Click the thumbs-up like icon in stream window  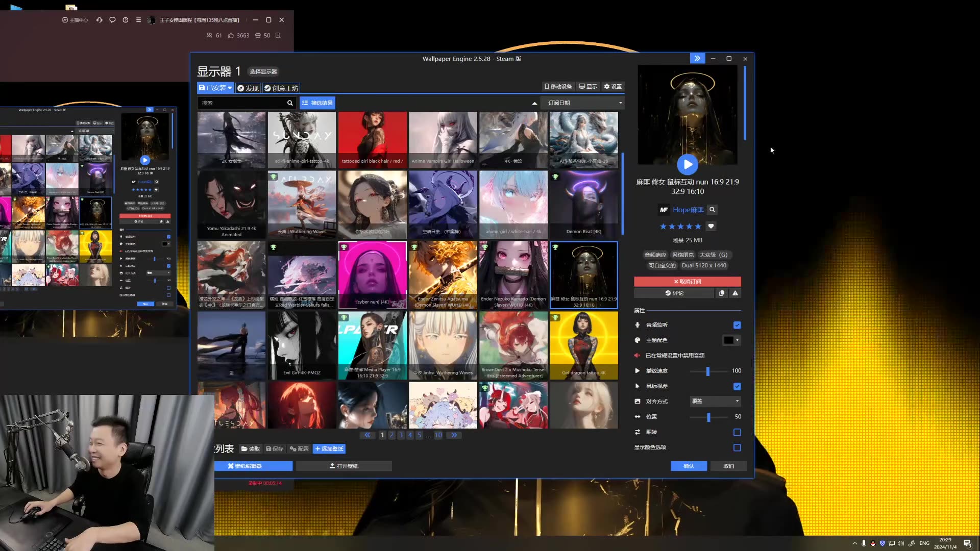click(x=231, y=36)
